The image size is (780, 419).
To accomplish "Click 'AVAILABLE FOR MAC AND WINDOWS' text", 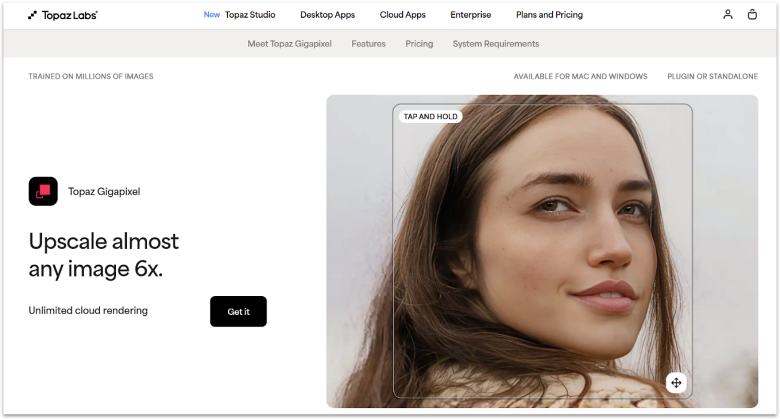I will pyautogui.click(x=581, y=76).
